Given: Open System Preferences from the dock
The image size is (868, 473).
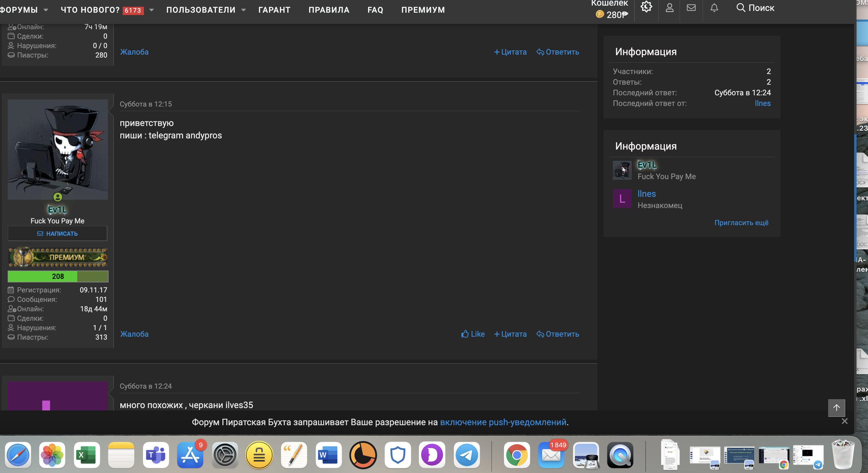Looking at the screenshot, I should click(225, 455).
